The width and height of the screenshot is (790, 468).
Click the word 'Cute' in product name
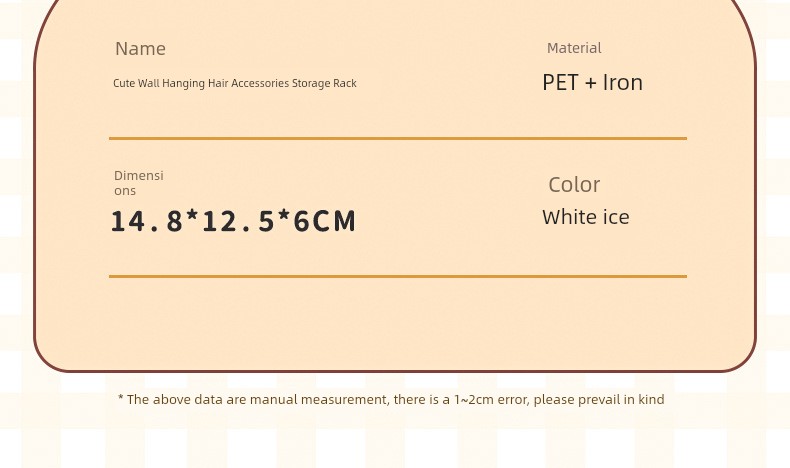coord(124,83)
